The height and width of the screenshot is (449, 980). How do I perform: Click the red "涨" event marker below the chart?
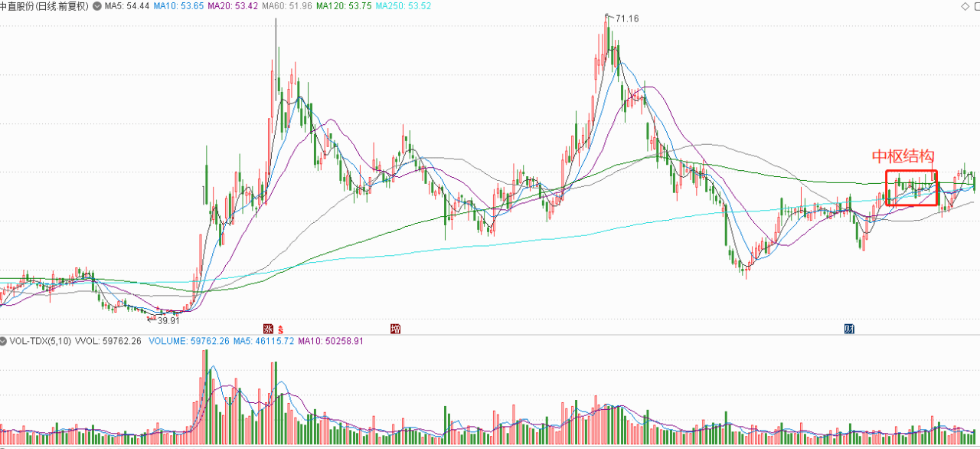point(266,328)
